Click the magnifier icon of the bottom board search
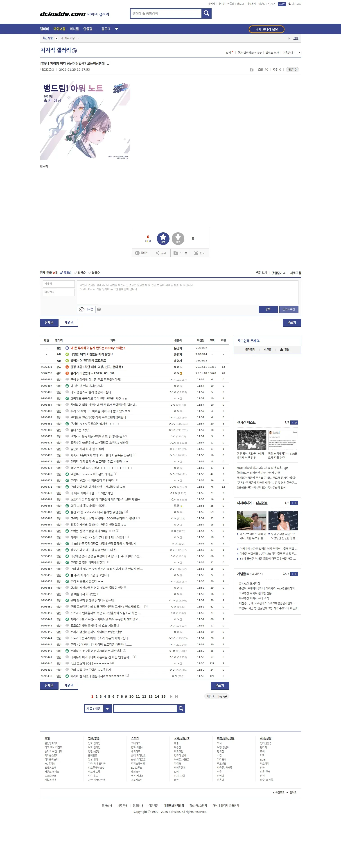The height and width of the screenshot is (868, 341). [x=181, y=709]
